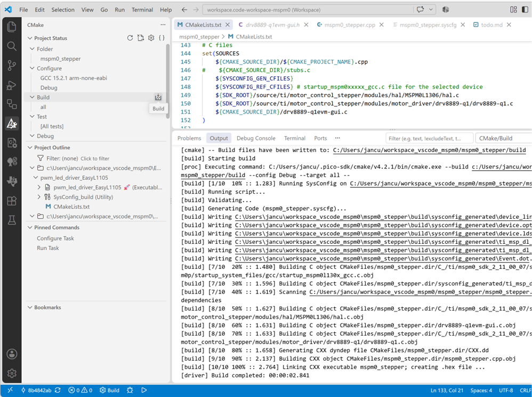
Task: Open the Copilot chat icon in title bar
Action: point(421,10)
